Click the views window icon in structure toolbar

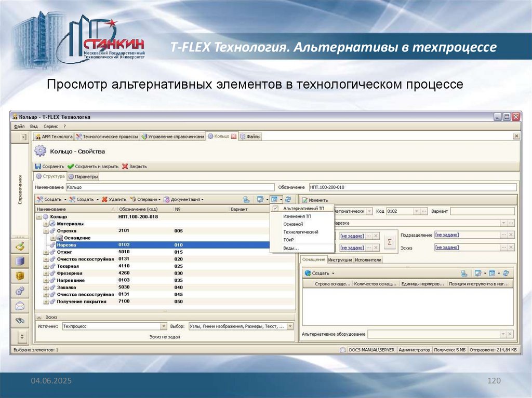274,199
